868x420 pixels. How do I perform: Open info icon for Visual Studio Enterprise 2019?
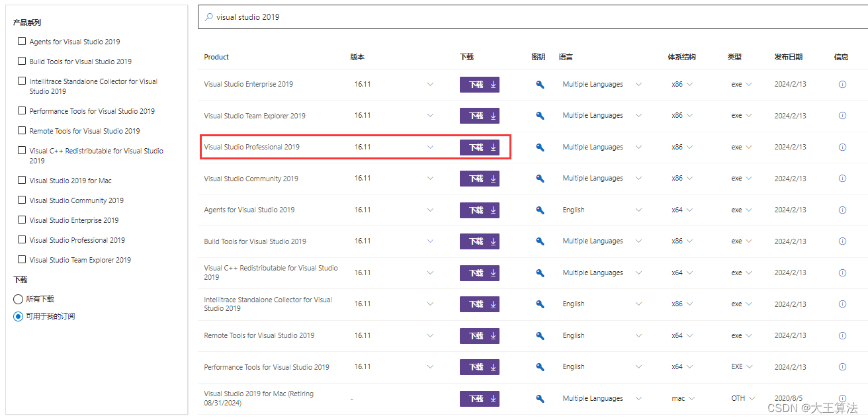(x=842, y=85)
